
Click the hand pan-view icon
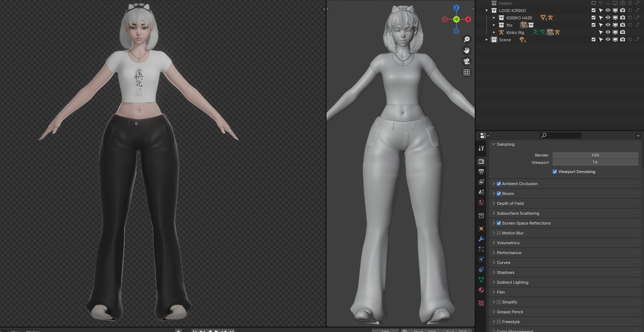467,50
